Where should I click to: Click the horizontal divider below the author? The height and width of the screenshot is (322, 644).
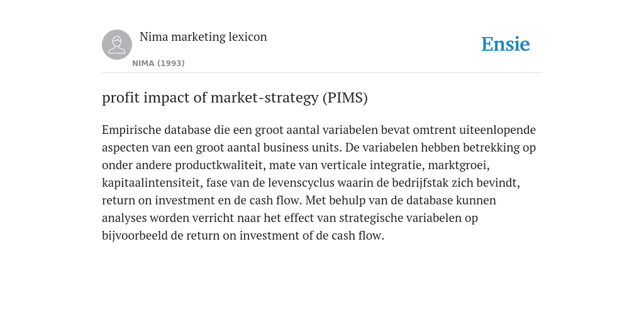coord(322,73)
